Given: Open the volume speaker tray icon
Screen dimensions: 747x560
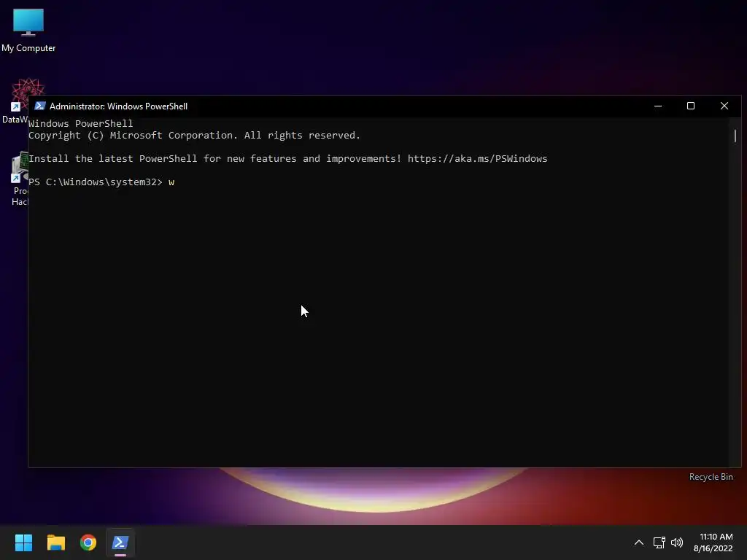Looking at the screenshot, I should 676,542.
